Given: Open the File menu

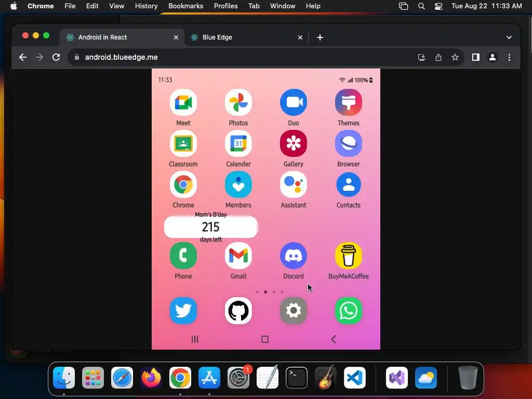Looking at the screenshot, I should [70, 6].
